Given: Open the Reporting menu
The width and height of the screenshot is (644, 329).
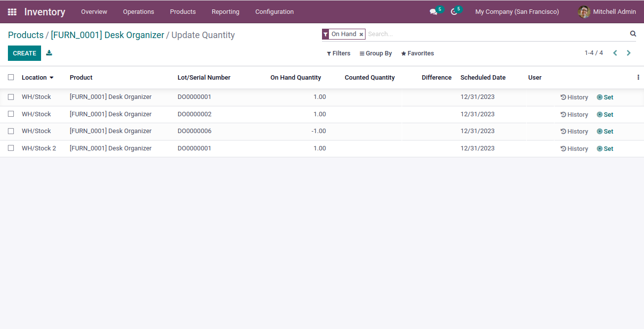Looking at the screenshot, I should point(226,12).
